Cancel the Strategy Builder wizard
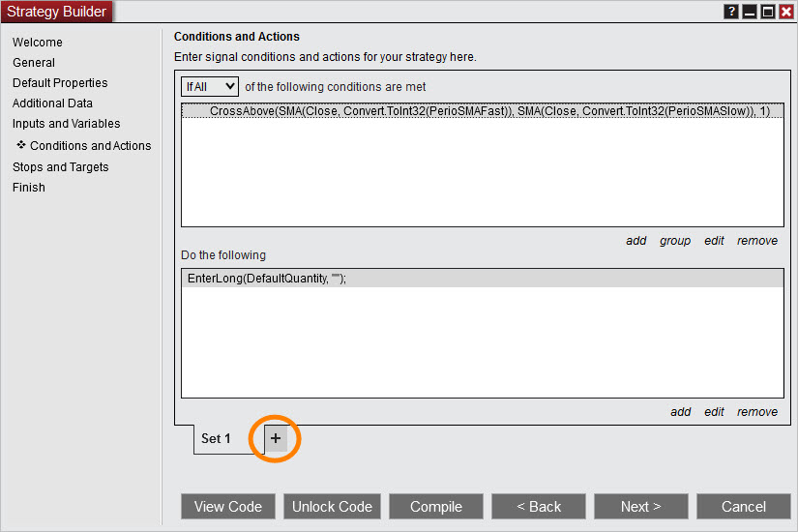 click(744, 507)
